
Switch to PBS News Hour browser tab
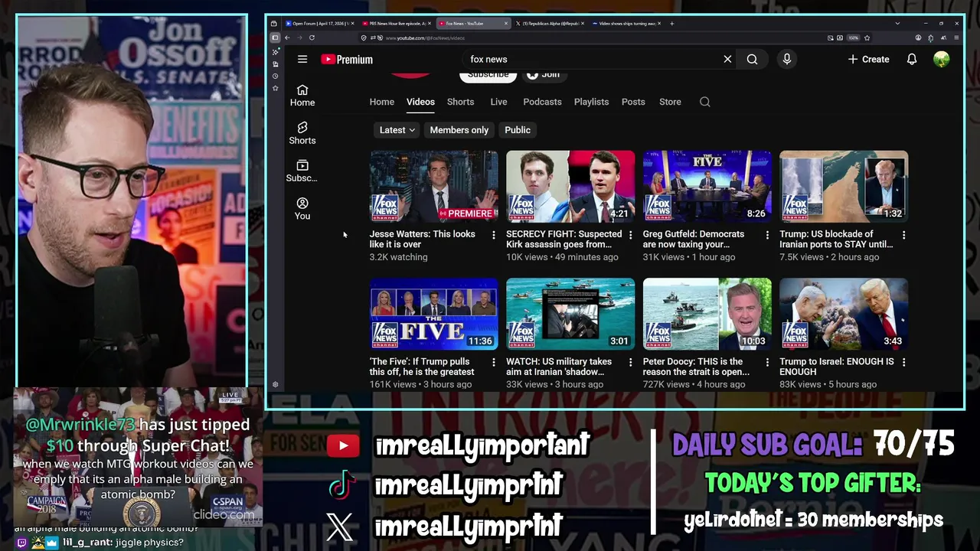click(396, 24)
